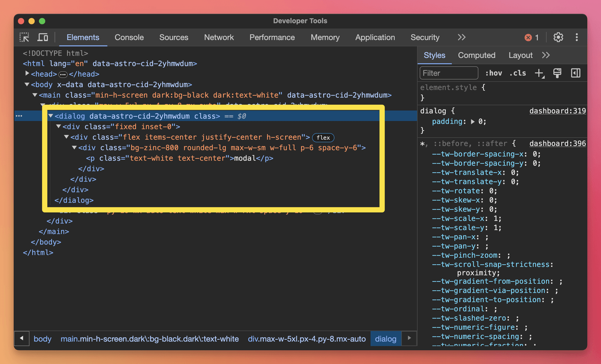Screen dimensions: 601x364
Task: Open the ellipsis menu beside dialog row
Action: click(19, 116)
